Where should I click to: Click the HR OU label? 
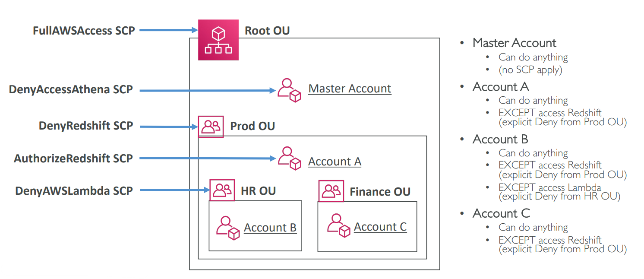[258, 191]
